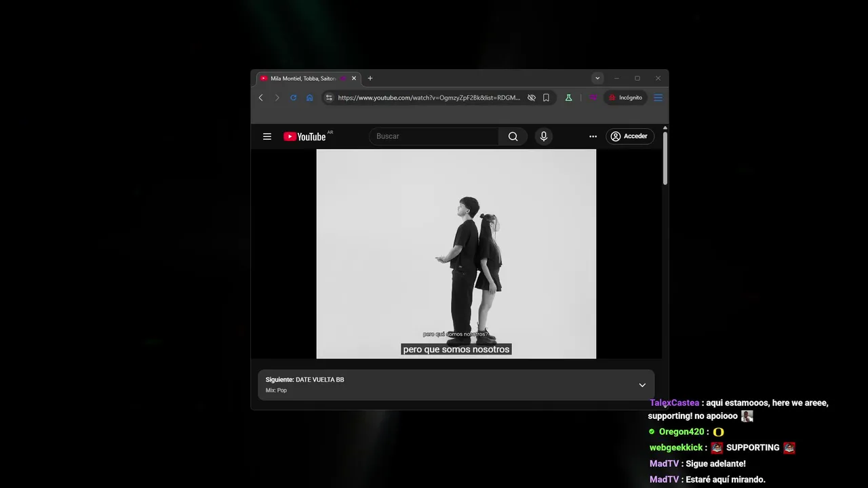Image resolution: width=868 pixels, height=488 pixels.
Task: Close the Mila Montiel tab
Action: pyautogui.click(x=353, y=79)
